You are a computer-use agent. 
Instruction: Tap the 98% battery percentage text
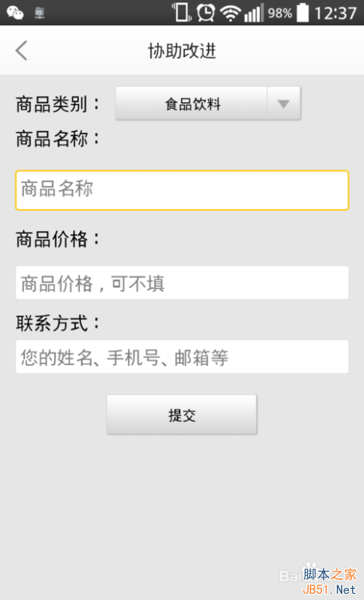pos(279,13)
